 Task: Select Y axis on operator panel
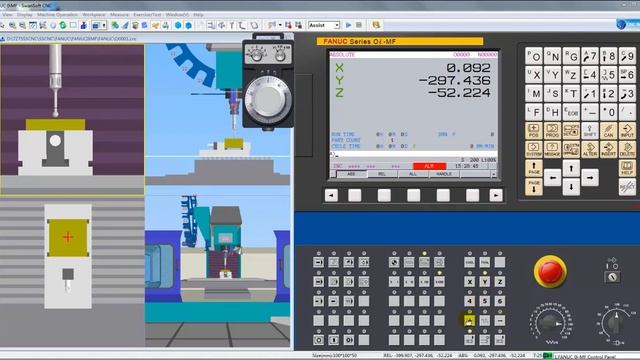(484, 282)
